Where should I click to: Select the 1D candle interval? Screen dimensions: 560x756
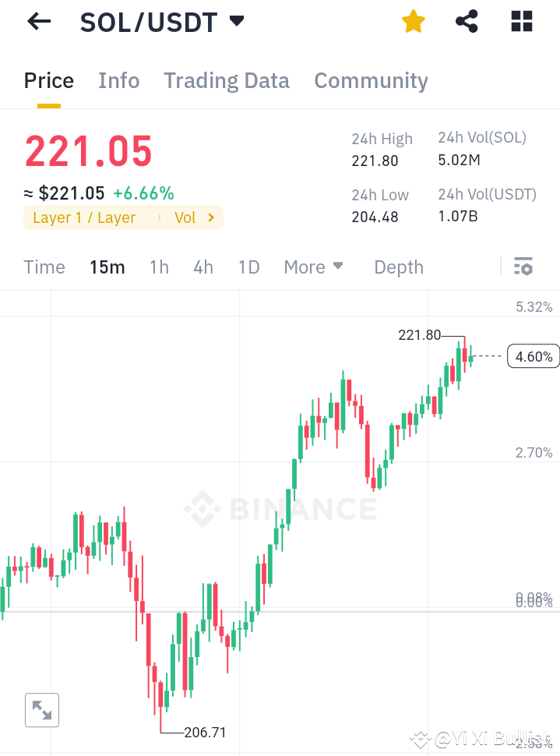pyautogui.click(x=248, y=267)
